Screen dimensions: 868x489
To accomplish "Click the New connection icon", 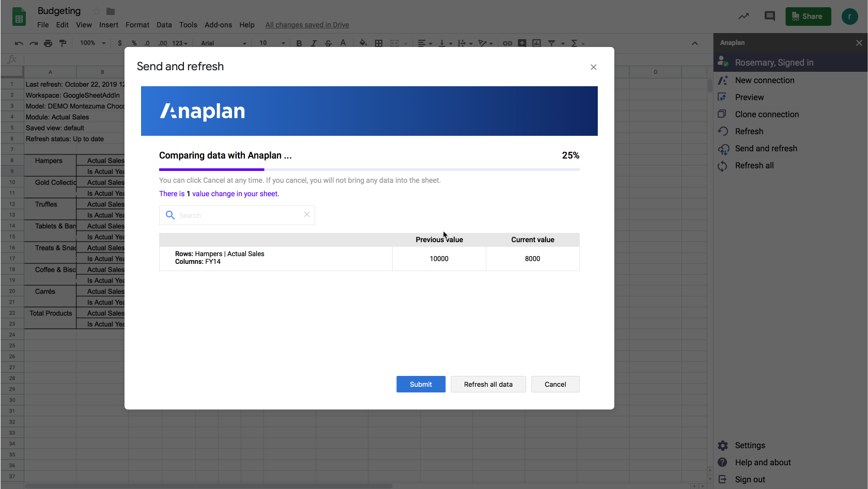I will [723, 80].
